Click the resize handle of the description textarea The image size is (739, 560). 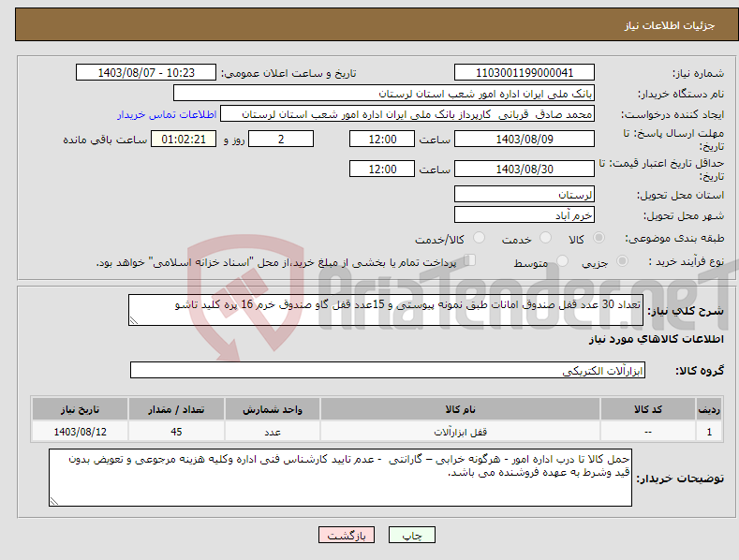[134, 320]
